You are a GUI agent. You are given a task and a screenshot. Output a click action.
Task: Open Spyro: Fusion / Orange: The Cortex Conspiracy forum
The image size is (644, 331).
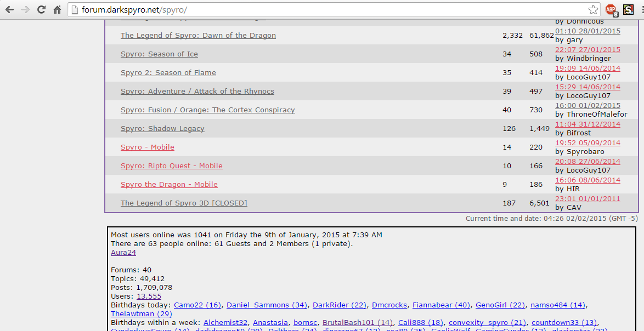tap(207, 110)
